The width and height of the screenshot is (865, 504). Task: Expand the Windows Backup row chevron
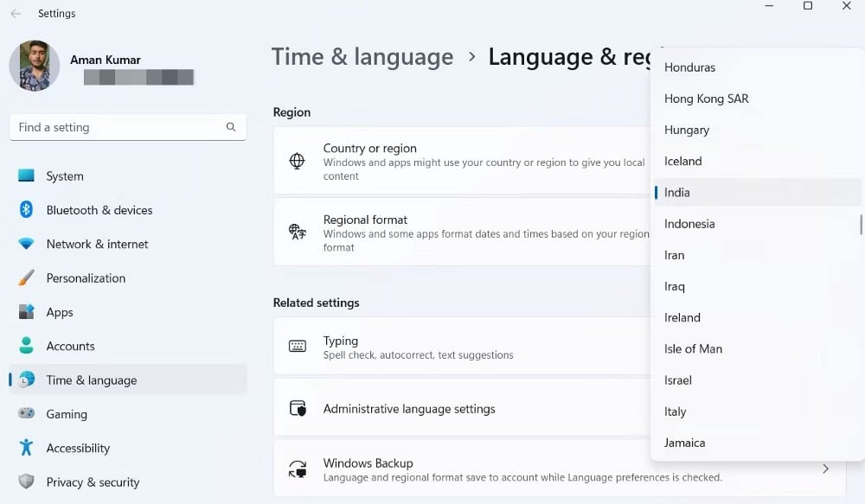(825, 468)
